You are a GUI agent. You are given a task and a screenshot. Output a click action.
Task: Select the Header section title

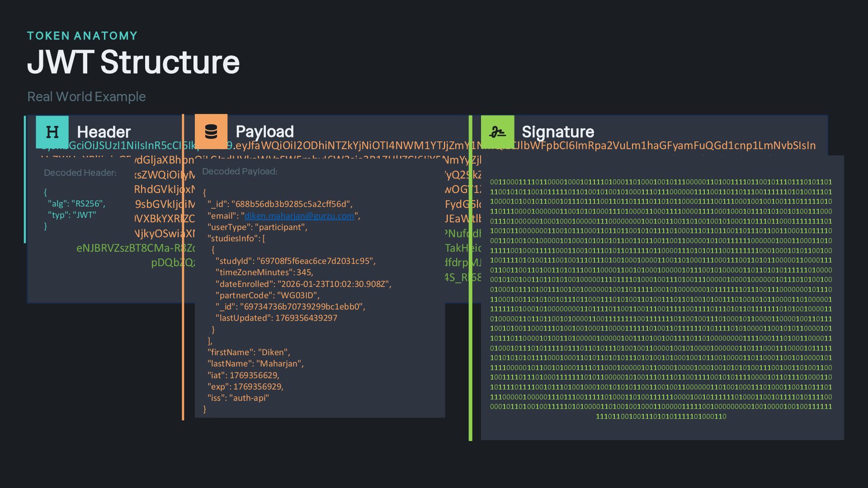point(104,132)
